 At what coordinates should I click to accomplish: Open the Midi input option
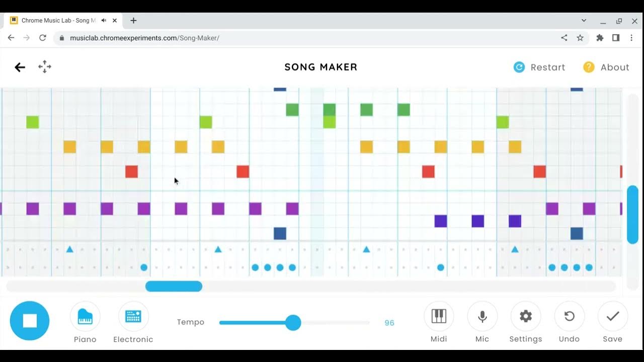coord(439,316)
